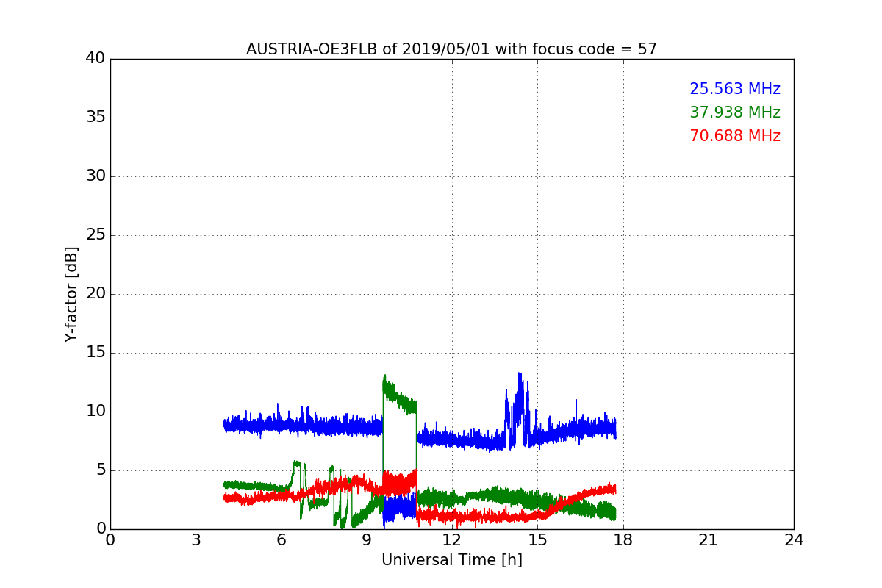Screen dimensions: 882x588
Task: Click y-axis tick label 25
Action: pos(96,235)
